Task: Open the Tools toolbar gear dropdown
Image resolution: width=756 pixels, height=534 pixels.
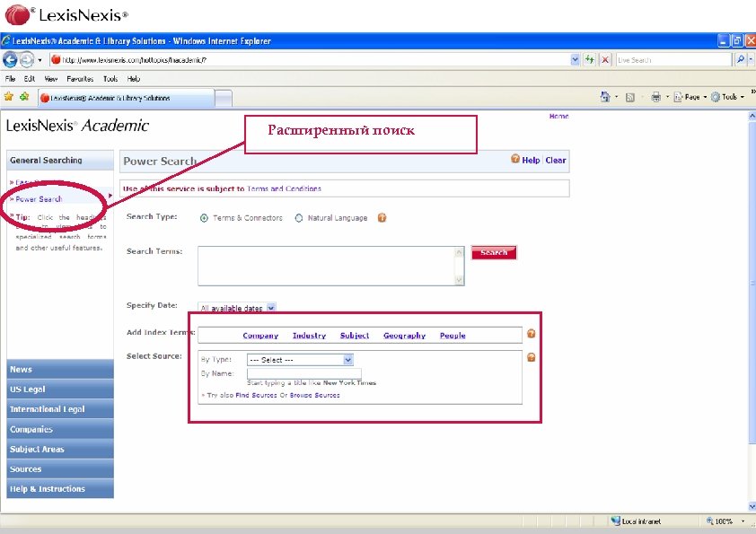Action: [x=727, y=97]
